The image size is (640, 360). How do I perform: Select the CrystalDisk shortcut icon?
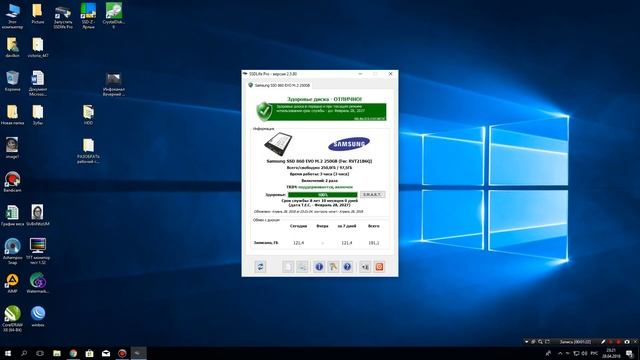113,16
